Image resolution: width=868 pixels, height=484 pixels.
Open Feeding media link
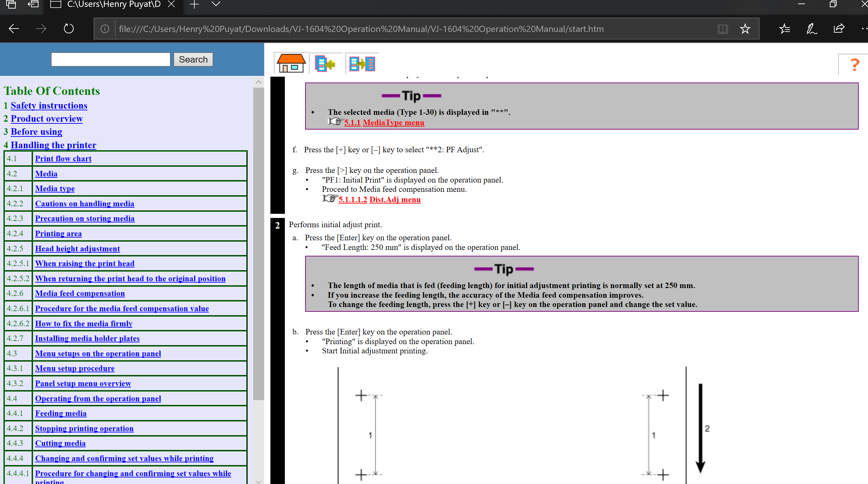(x=61, y=413)
